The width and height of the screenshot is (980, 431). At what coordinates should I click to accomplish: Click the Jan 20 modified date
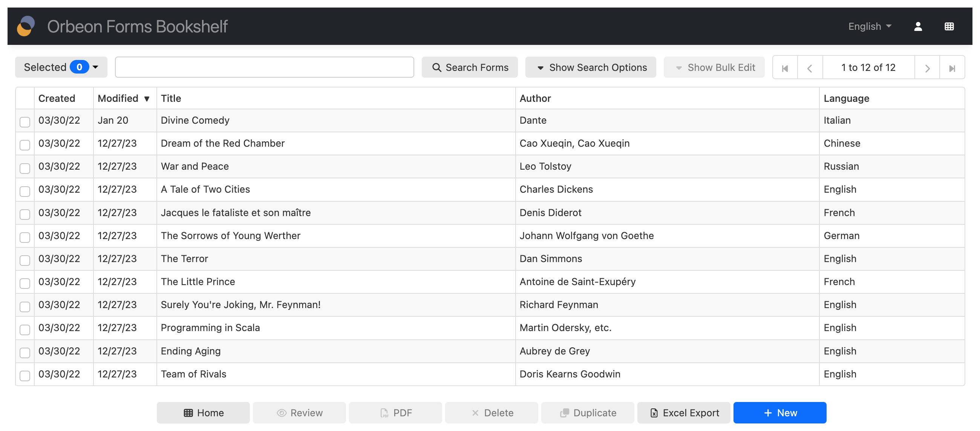[x=113, y=120]
